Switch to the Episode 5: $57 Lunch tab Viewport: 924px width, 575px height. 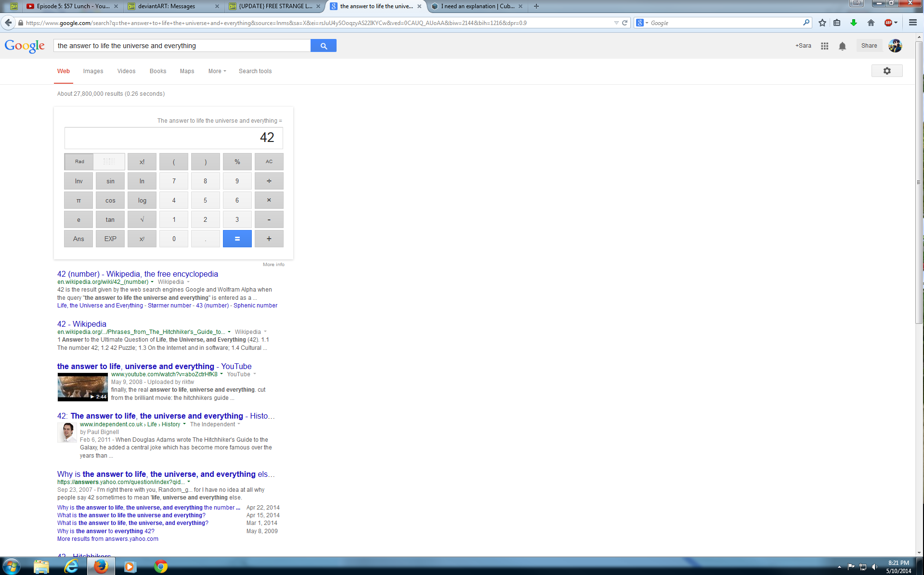(x=72, y=6)
